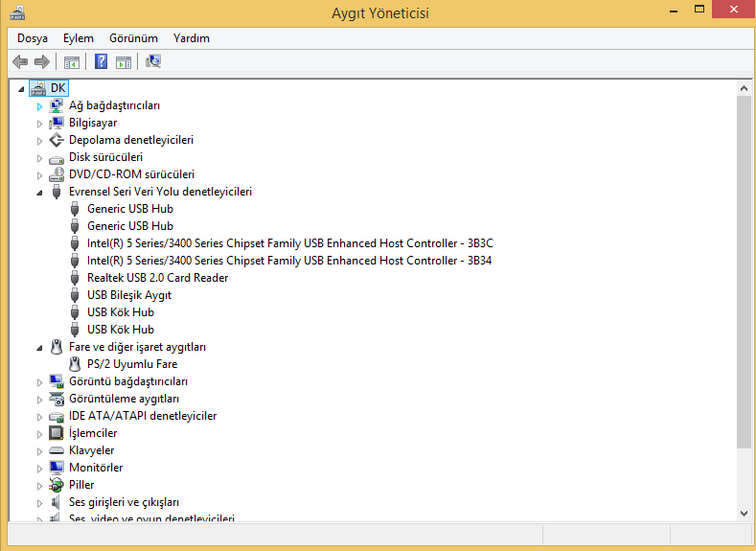Image resolution: width=756 pixels, height=551 pixels.
Task: Select Intel USB Enhanced Host Controller - 3B3C
Action: point(289,243)
